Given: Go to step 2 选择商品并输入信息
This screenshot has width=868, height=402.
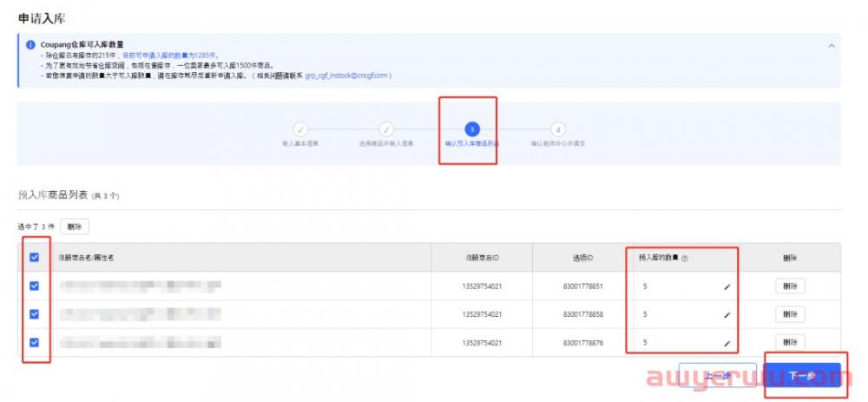Looking at the screenshot, I should [386, 129].
